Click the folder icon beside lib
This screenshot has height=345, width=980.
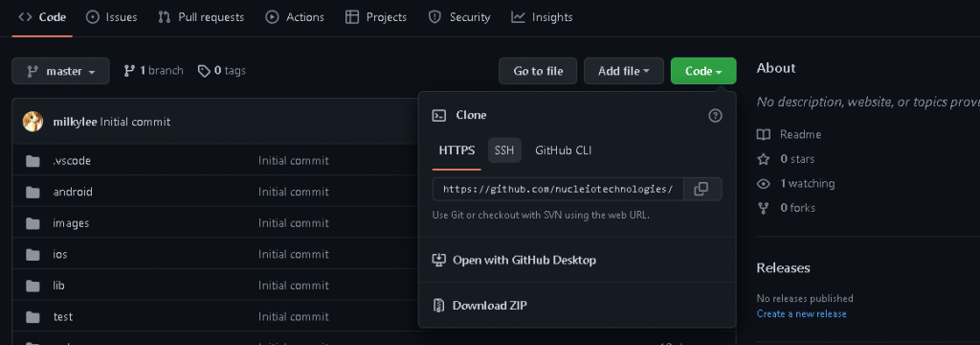pos(33,287)
